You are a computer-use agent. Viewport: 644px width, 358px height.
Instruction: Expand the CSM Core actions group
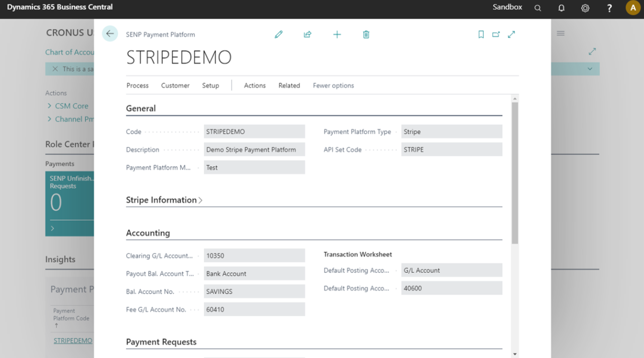tap(71, 106)
